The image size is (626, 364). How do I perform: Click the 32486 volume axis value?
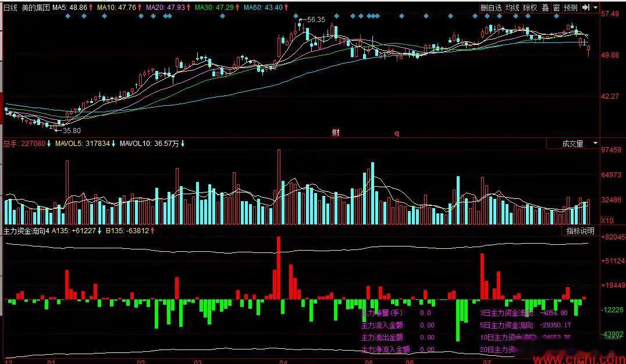(x=611, y=199)
